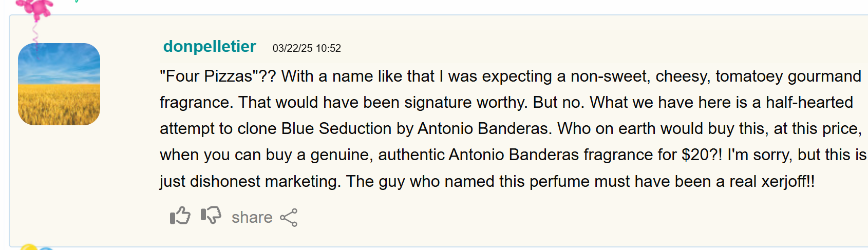This screenshot has width=868, height=250.
Task: Click the "share" text label
Action: tap(252, 218)
